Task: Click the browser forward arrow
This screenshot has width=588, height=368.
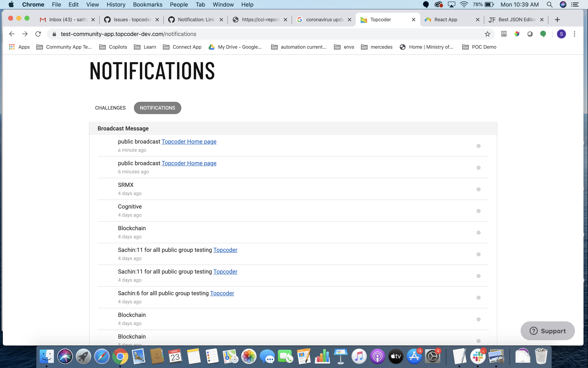Action: click(25, 34)
